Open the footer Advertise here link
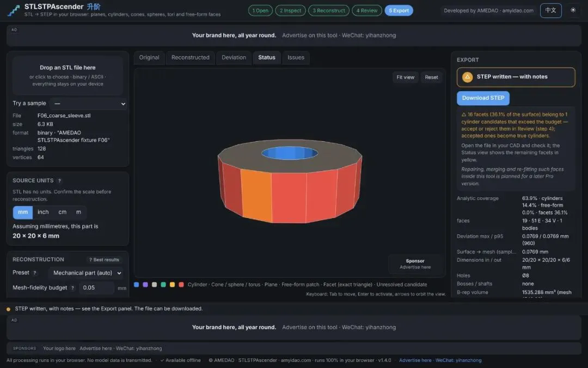 415,360
